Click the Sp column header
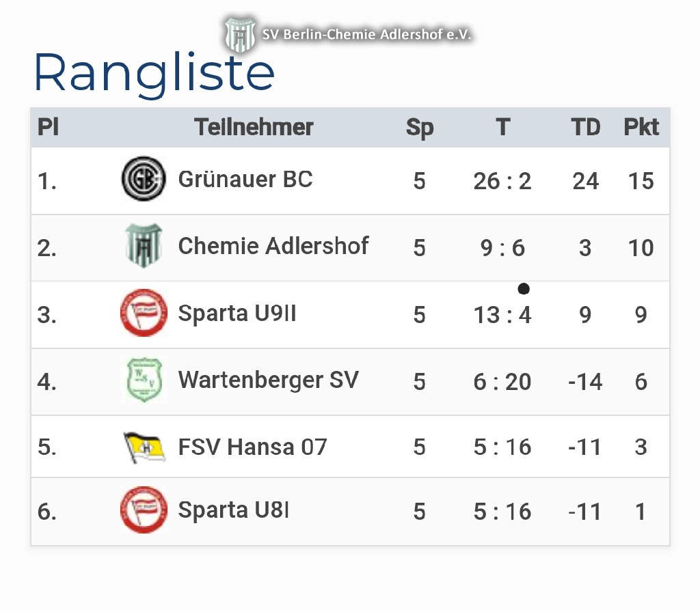This screenshot has height=612, width=700. point(420,127)
